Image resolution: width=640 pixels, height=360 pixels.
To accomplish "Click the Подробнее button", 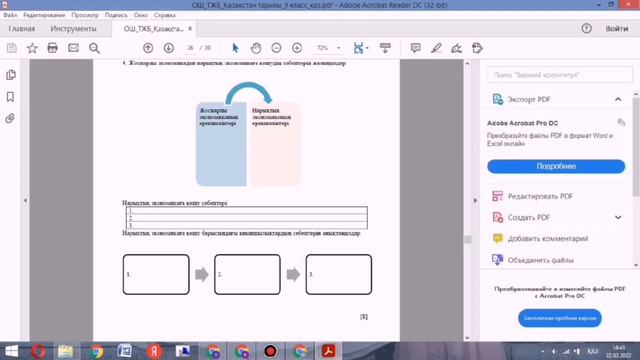I will pyautogui.click(x=556, y=167).
